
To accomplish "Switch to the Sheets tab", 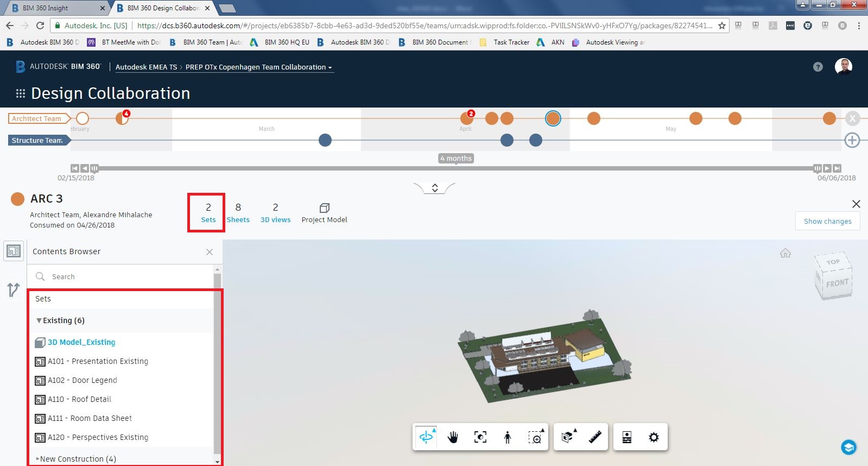I will pyautogui.click(x=238, y=213).
